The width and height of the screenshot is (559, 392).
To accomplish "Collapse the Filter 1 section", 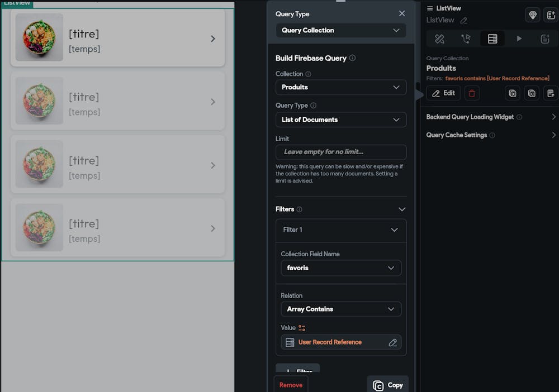I will click(394, 230).
